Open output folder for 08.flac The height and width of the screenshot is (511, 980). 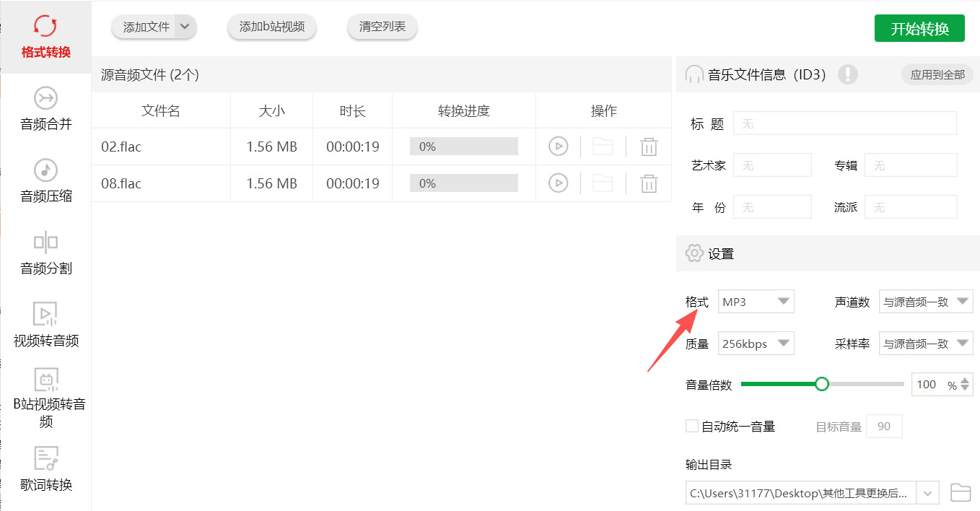(603, 183)
